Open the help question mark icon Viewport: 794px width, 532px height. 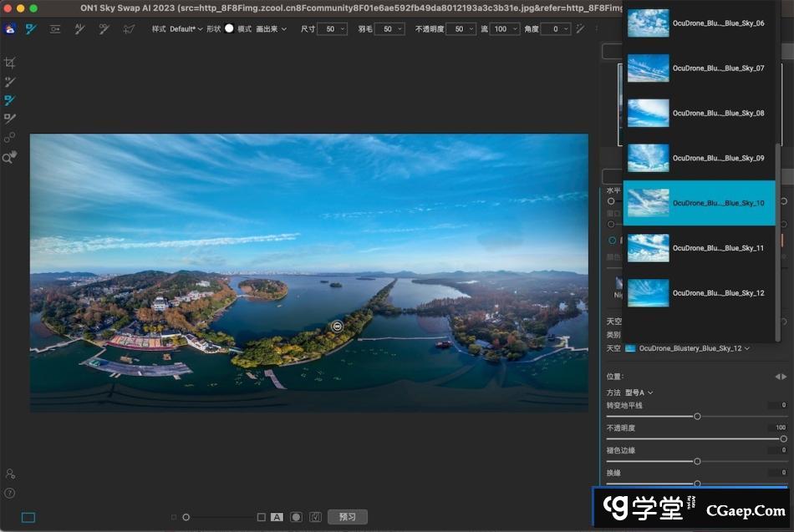[10, 493]
